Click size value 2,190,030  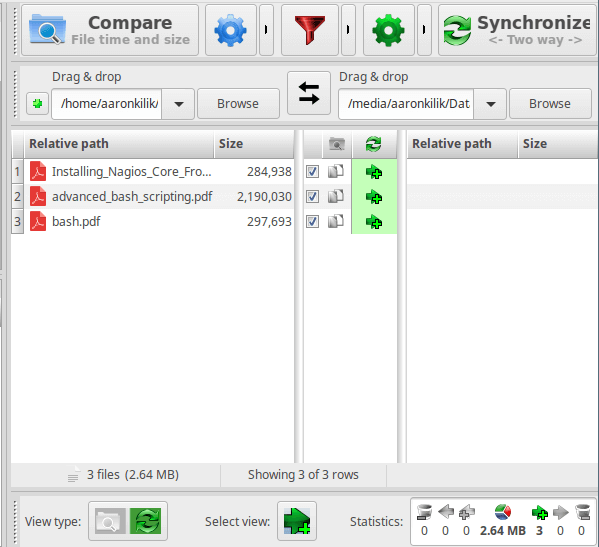click(264, 197)
